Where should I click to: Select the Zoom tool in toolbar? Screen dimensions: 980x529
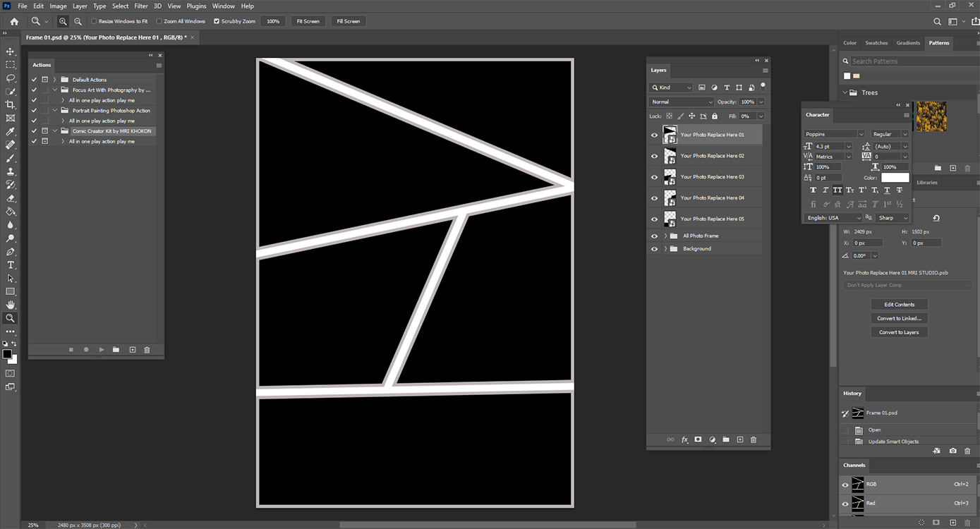(x=10, y=318)
